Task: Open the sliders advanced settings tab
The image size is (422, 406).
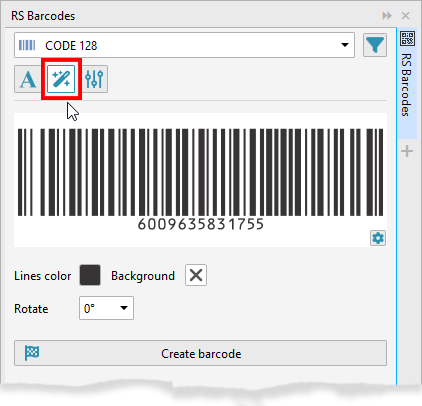Action: click(x=94, y=79)
